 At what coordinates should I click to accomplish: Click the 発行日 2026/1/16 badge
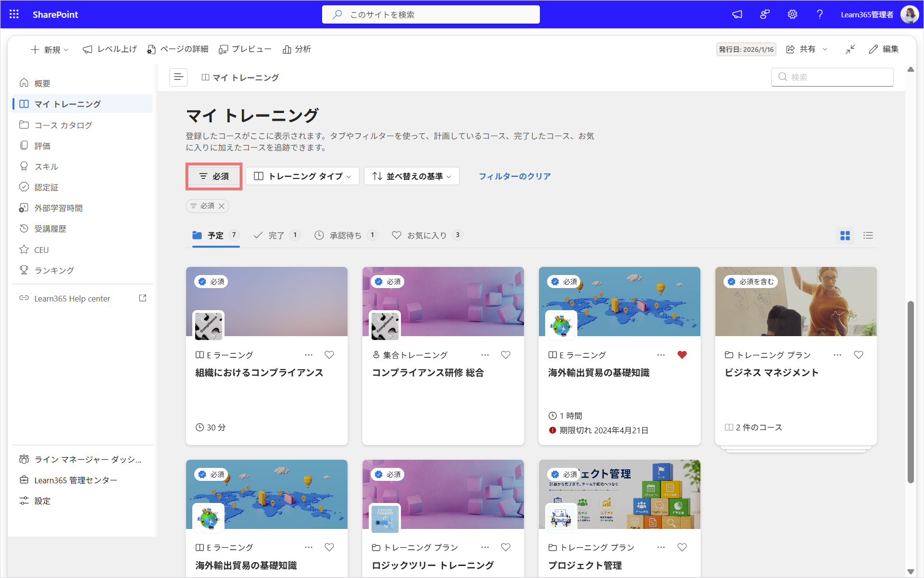coord(746,50)
